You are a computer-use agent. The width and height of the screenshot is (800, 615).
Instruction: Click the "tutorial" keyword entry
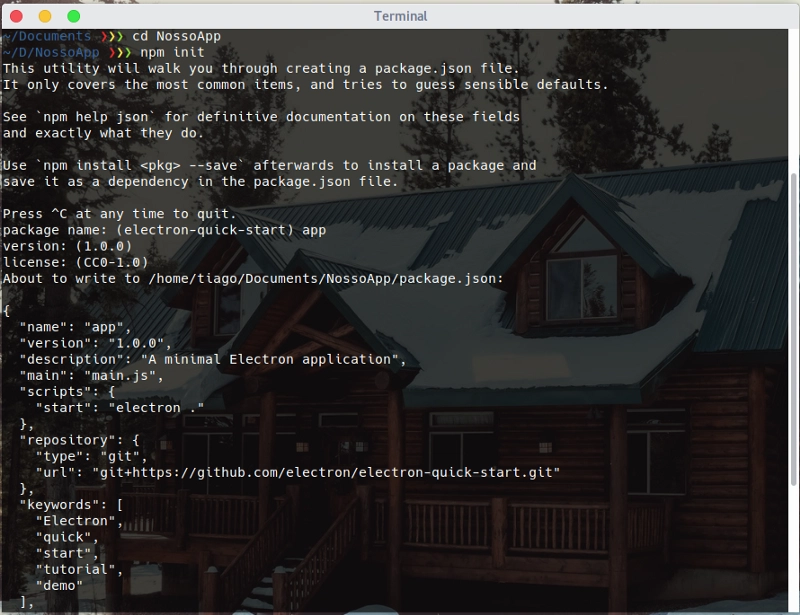coord(79,570)
